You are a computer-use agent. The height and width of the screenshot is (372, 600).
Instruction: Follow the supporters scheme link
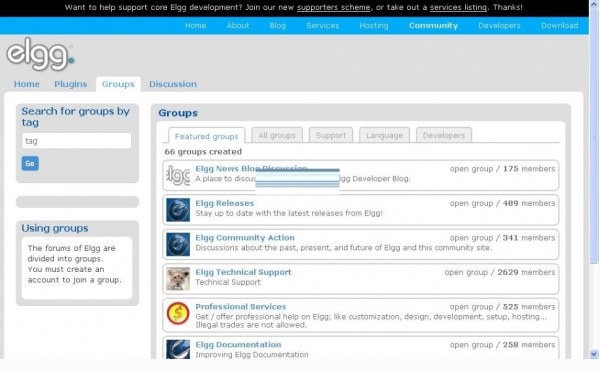tap(334, 7)
